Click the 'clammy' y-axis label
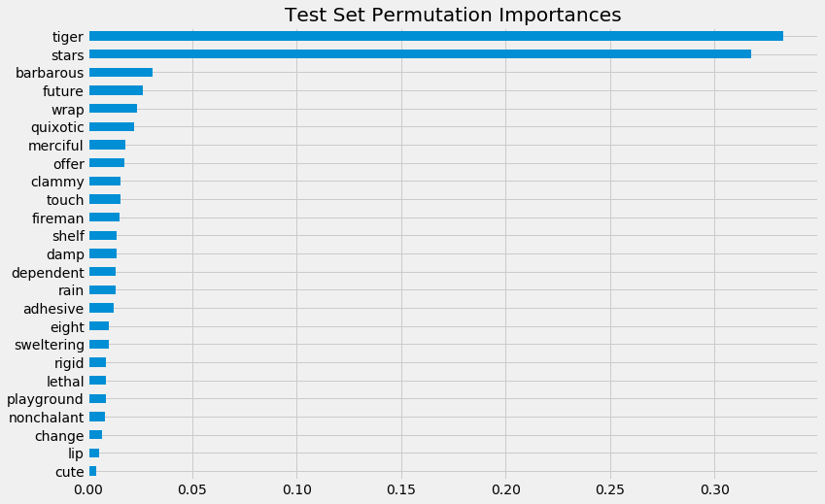This screenshot has height=504, width=825. pyautogui.click(x=57, y=182)
